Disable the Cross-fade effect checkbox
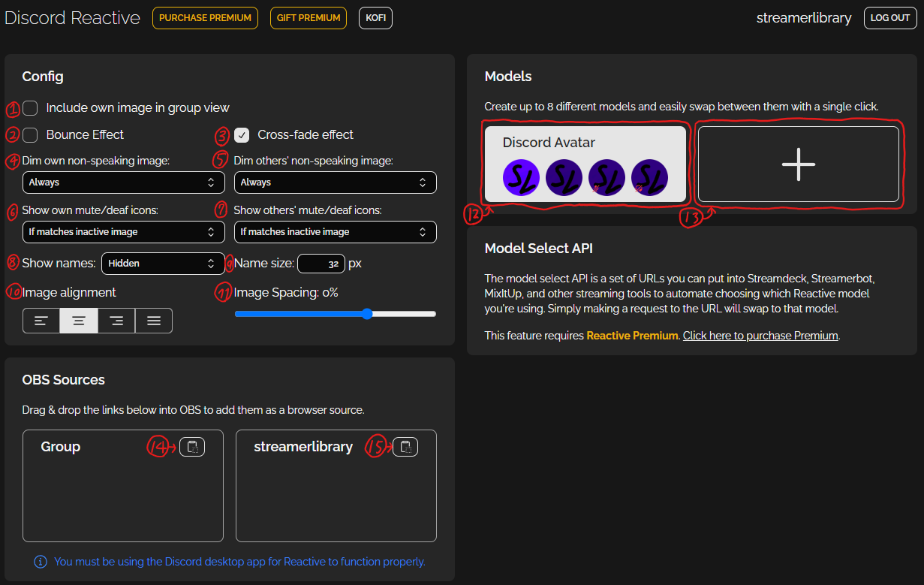This screenshot has width=924, height=585. (x=242, y=135)
